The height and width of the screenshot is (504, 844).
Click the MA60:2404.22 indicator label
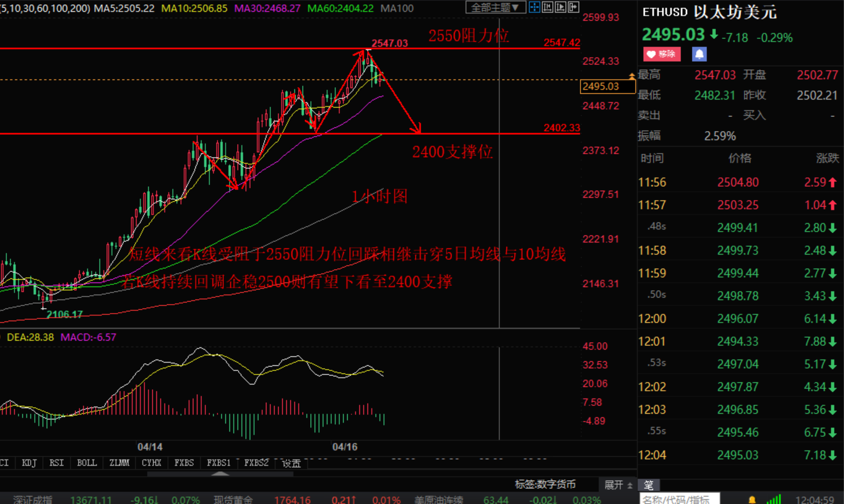click(x=340, y=9)
